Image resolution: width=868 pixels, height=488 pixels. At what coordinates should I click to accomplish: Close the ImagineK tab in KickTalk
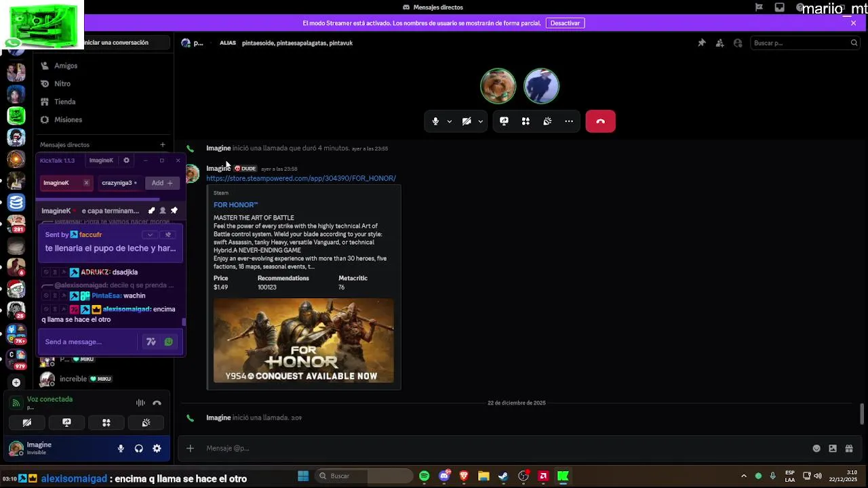pyautogui.click(x=86, y=183)
